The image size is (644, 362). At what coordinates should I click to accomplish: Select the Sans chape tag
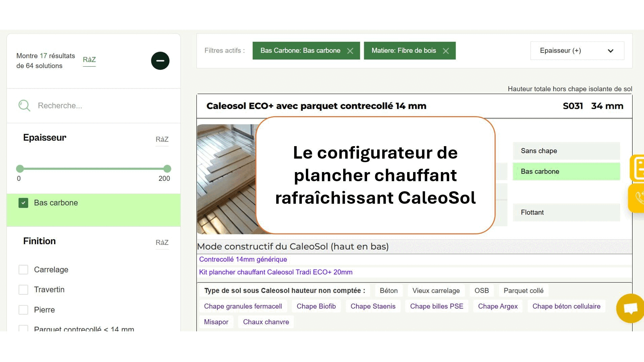click(566, 151)
